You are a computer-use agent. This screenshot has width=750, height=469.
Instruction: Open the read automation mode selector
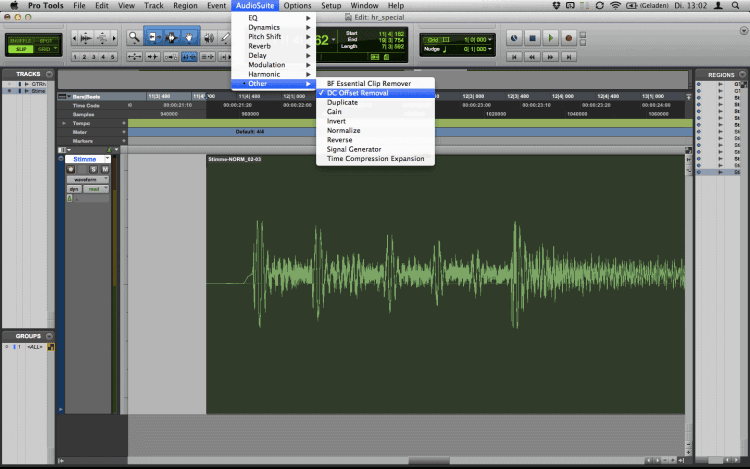tap(96, 189)
